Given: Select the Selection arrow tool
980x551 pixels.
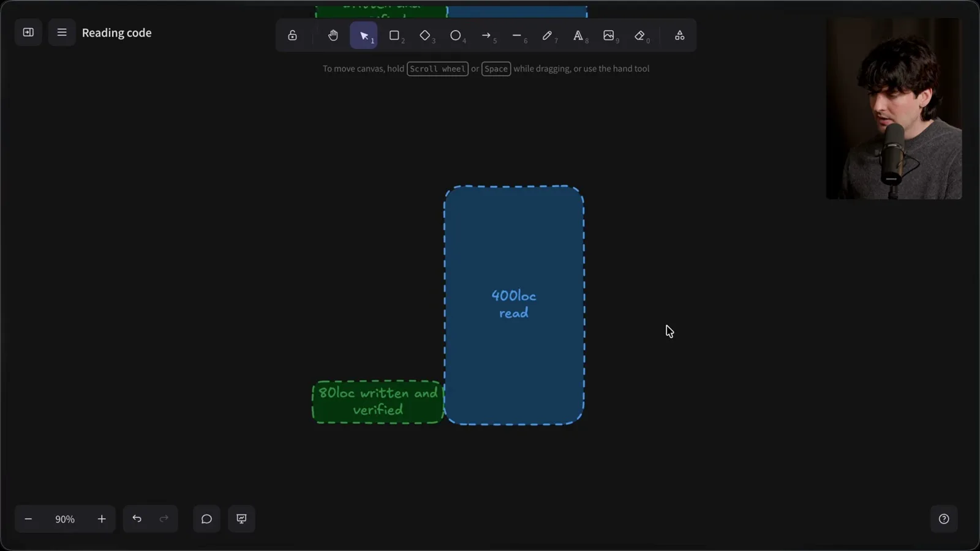Looking at the screenshot, I should [x=364, y=36].
